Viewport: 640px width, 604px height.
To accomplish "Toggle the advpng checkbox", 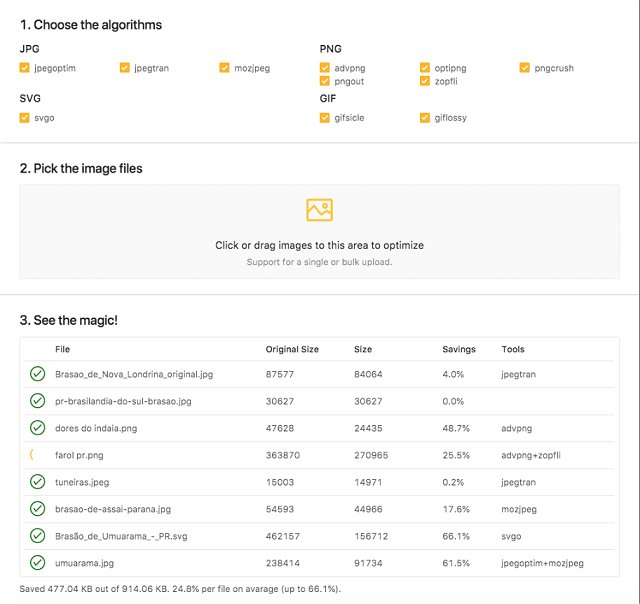I will (325, 68).
